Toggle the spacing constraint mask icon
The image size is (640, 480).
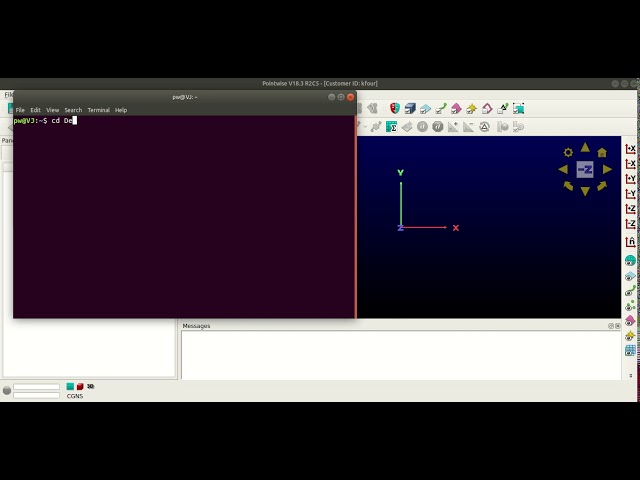click(x=502, y=109)
